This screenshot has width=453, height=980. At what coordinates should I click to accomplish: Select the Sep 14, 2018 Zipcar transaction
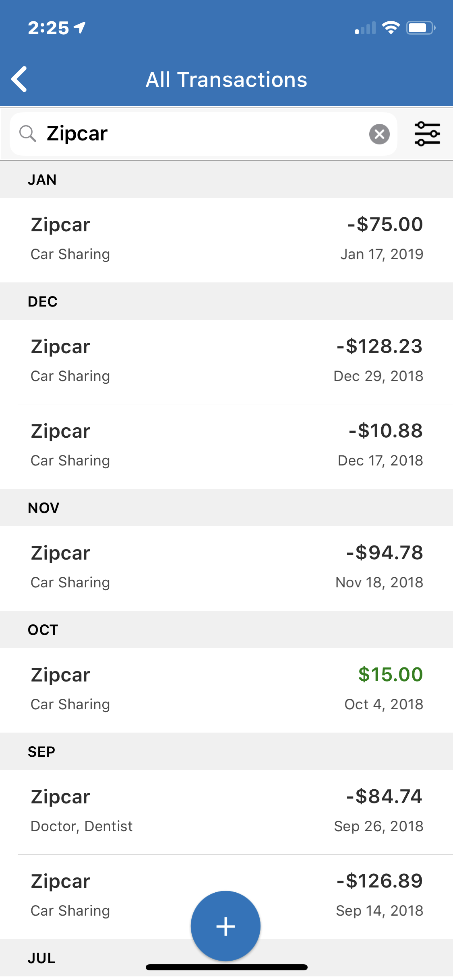121,896
